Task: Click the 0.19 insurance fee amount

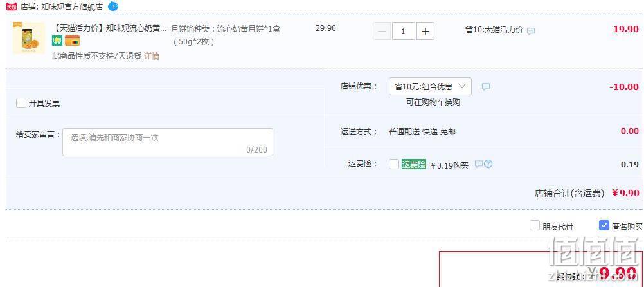Action: [630, 164]
